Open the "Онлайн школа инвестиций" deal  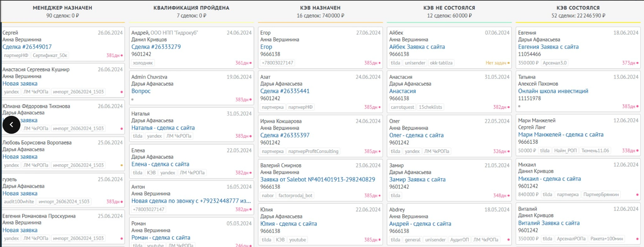(x=553, y=91)
